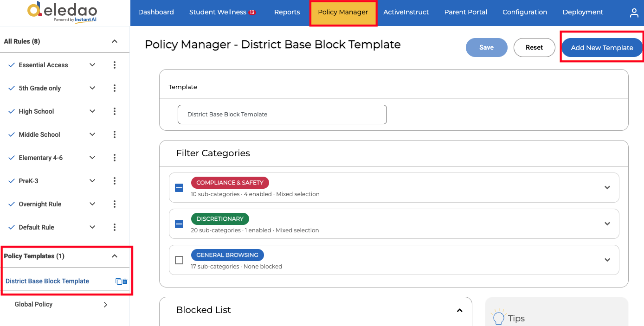This screenshot has width=644, height=326.
Task: Expand the Elementary 4-6 rule chevron
Action: click(92, 158)
